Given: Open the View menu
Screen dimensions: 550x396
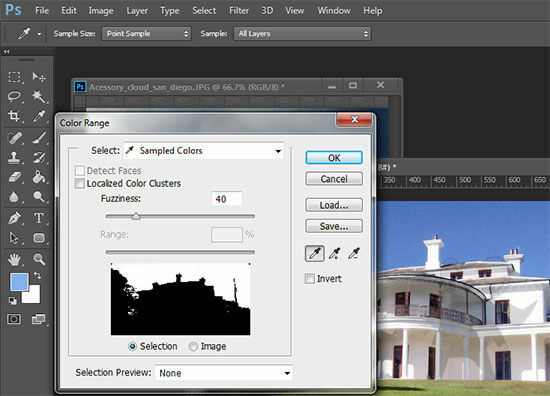Looking at the screenshot, I should 294,11.
